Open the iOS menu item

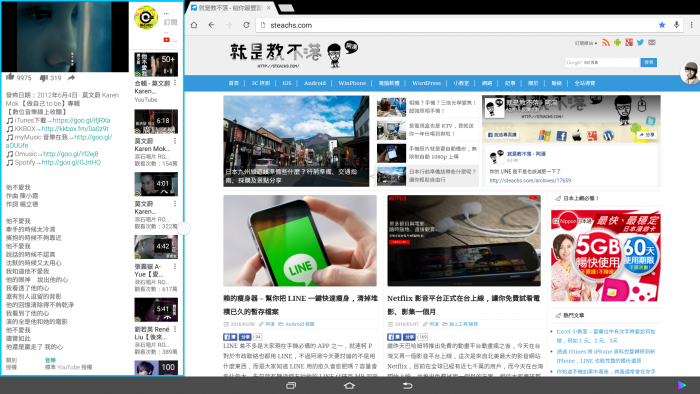(x=287, y=83)
